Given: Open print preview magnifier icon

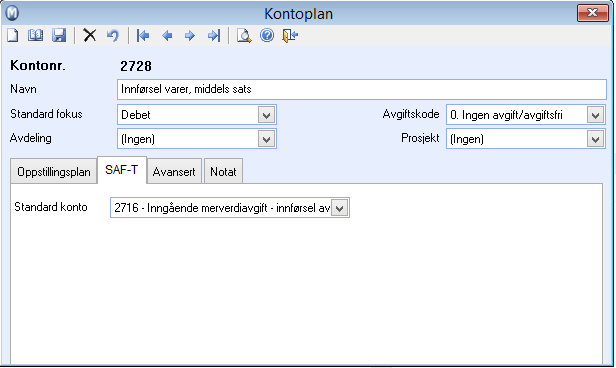Looking at the screenshot, I should (x=244, y=36).
